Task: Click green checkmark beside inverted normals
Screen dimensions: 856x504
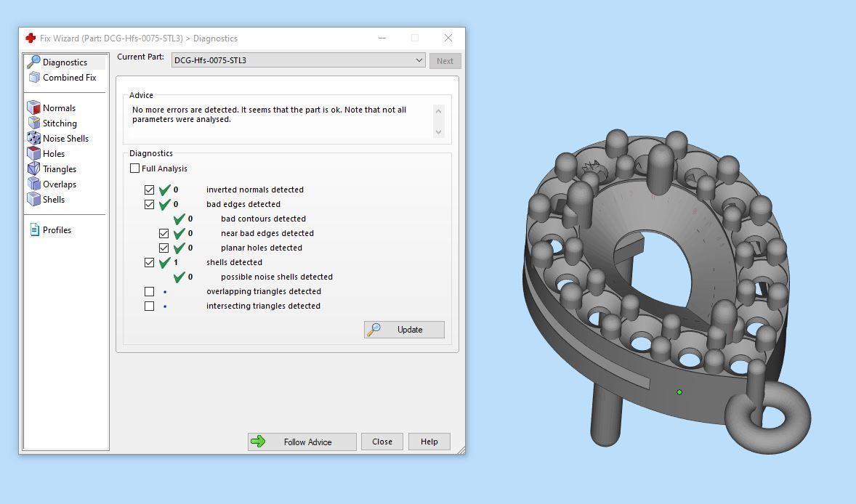Action: 164,190
